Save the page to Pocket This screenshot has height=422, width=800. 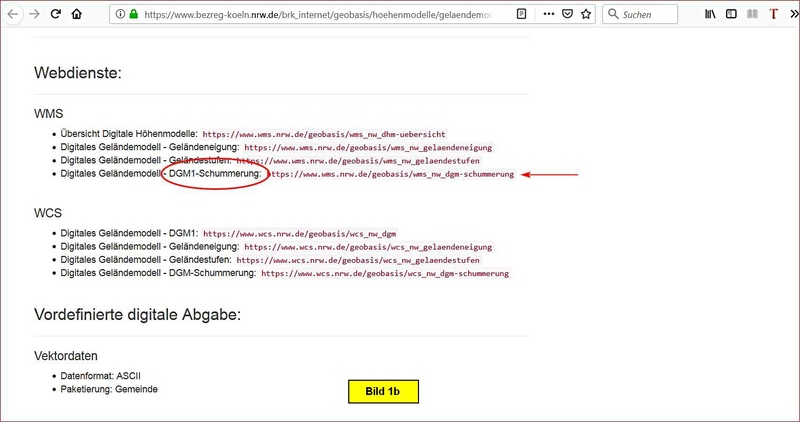566,15
